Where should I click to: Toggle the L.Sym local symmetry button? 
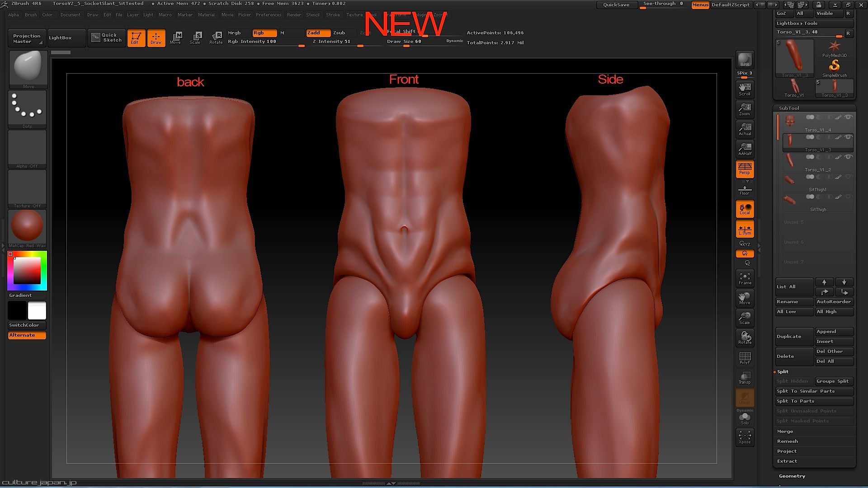[745, 229]
